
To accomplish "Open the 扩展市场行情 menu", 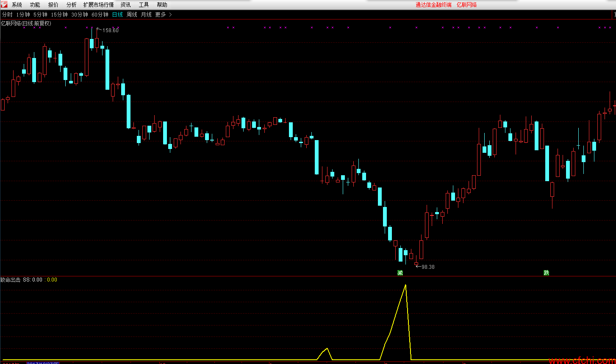I will click(99, 5).
